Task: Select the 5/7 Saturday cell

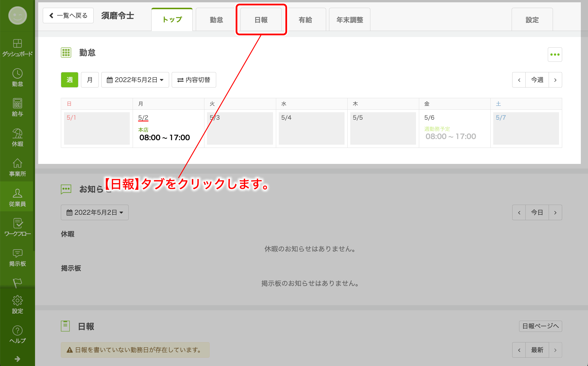Action: pos(526,128)
